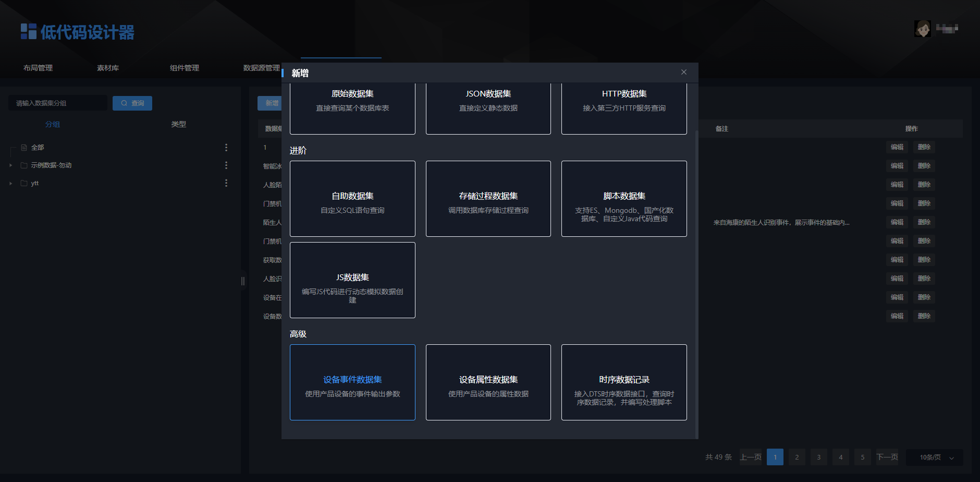This screenshot has height=482, width=980.
Task: Select the JS数据集 card
Action: pos(352,280)
